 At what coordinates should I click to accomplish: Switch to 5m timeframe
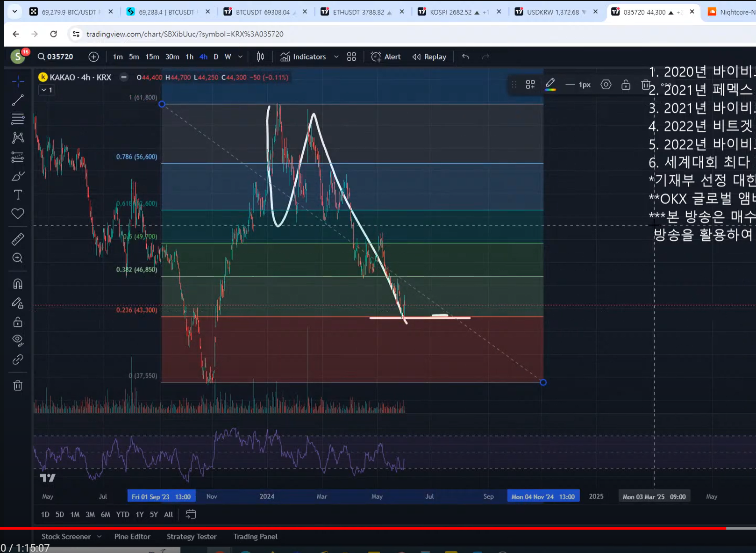pos(134,57)
